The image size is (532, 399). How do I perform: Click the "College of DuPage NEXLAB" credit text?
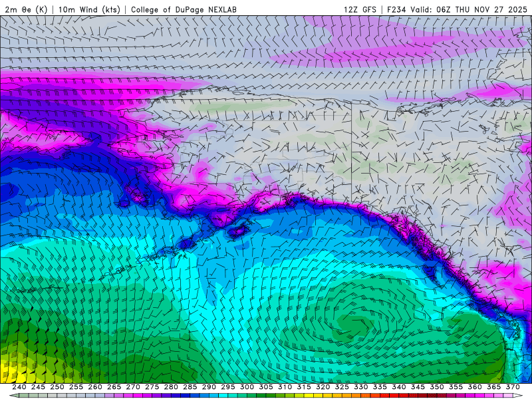coord(184,9)
